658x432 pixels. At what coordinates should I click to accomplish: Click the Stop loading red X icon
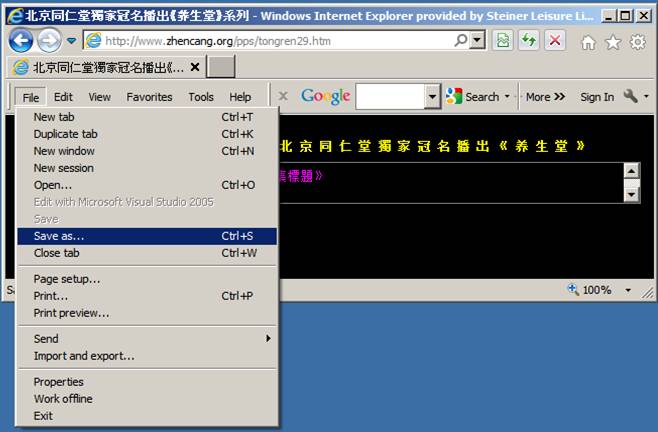(x=554, y=40)
